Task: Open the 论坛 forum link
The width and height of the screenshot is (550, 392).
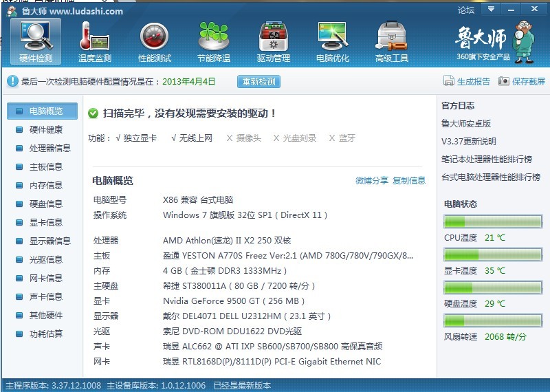Action: coord(466,10)
